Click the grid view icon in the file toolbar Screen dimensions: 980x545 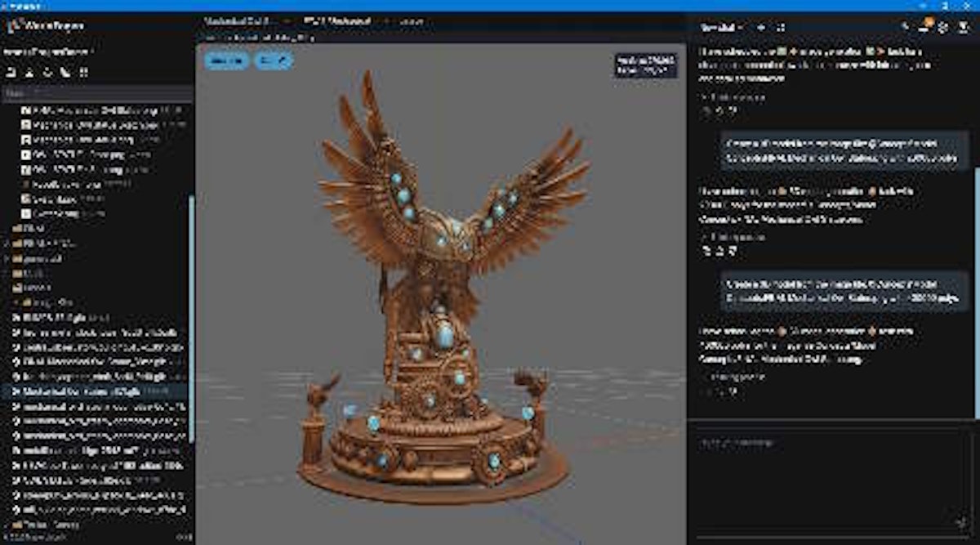[x=83, y=73]
